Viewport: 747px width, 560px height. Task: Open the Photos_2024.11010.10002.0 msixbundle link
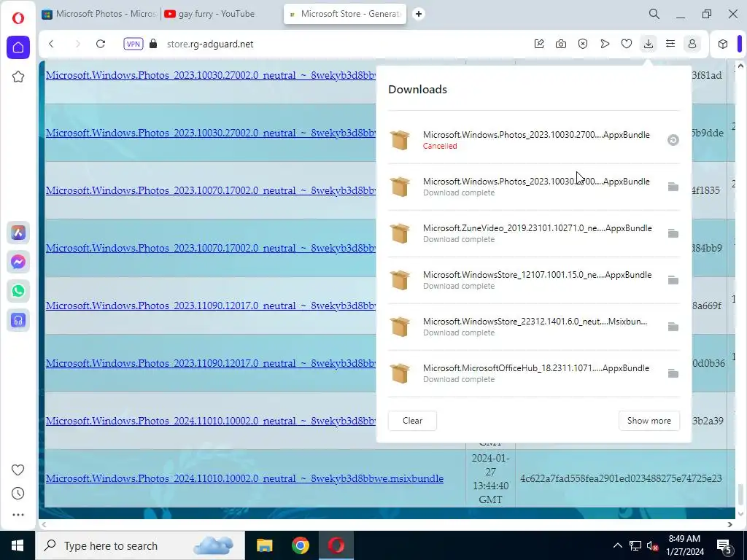coord(244,478)
